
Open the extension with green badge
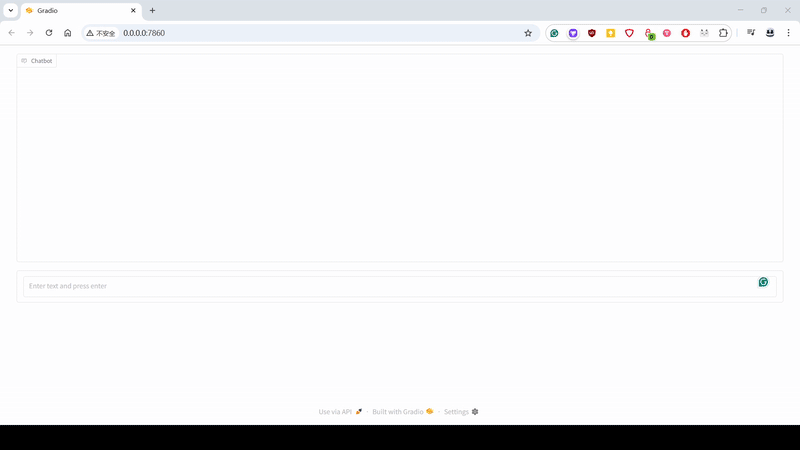(x=648, y=34)
